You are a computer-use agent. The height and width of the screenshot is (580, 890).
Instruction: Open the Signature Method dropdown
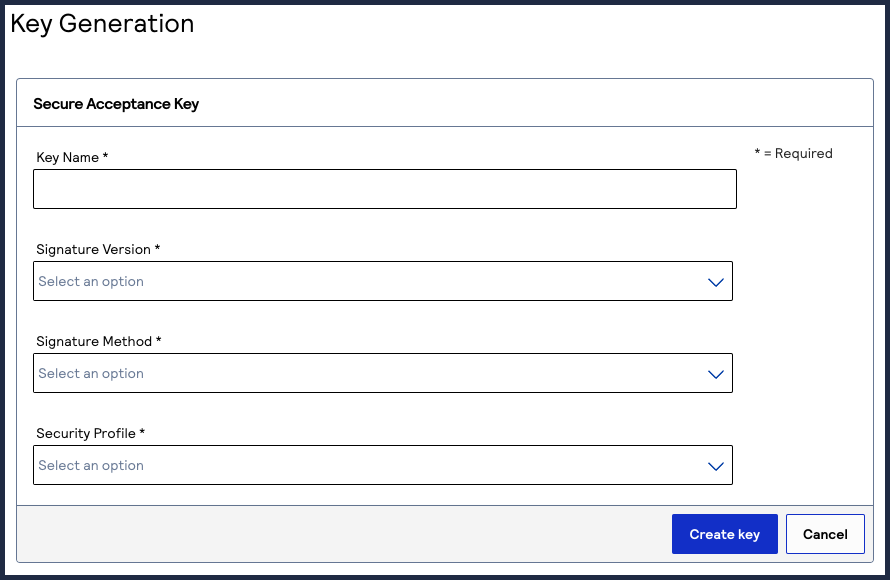pyautogui.click(x=382, y=374)
